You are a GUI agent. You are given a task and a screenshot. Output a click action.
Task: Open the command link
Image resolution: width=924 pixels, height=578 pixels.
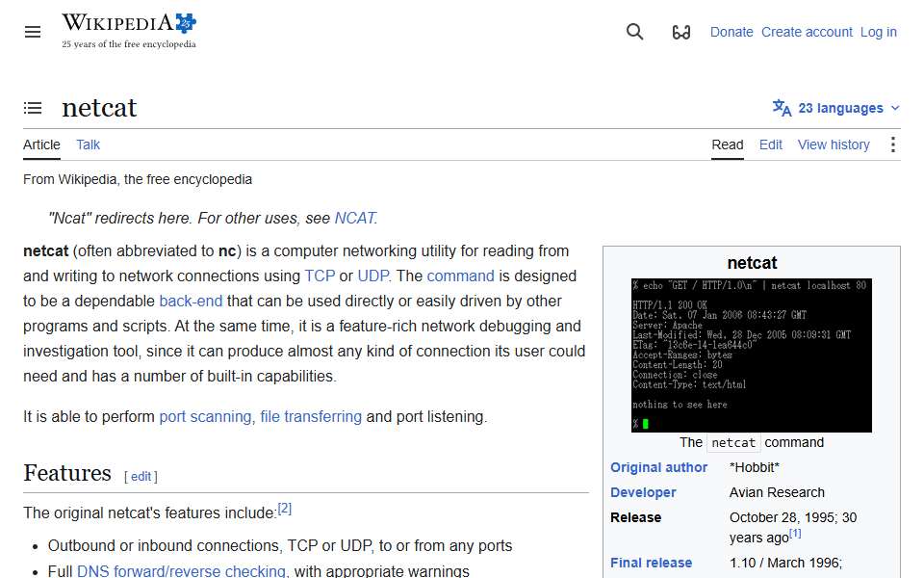click(x=460, y=276)
